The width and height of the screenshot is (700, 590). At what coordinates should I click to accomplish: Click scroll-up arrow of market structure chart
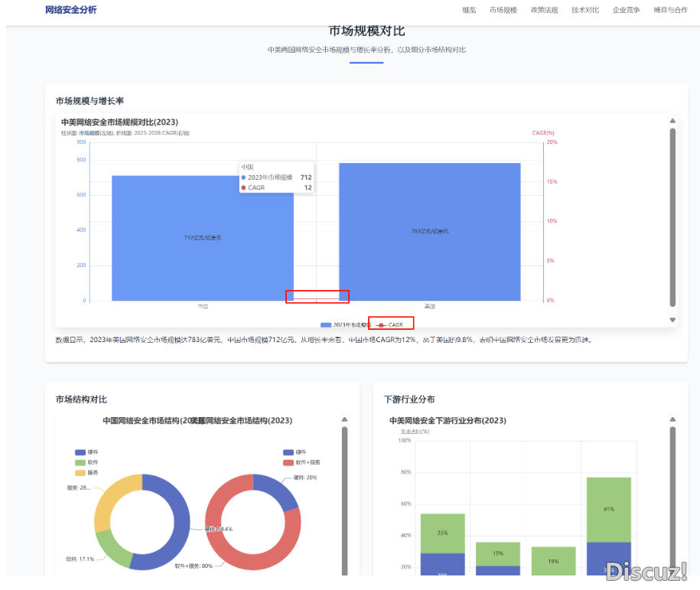tap(344, 419)
